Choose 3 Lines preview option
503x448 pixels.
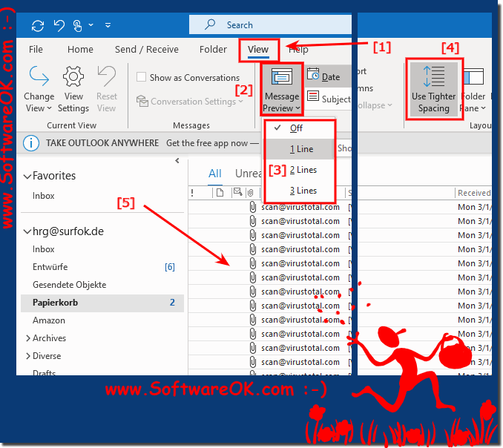point(299,191)
